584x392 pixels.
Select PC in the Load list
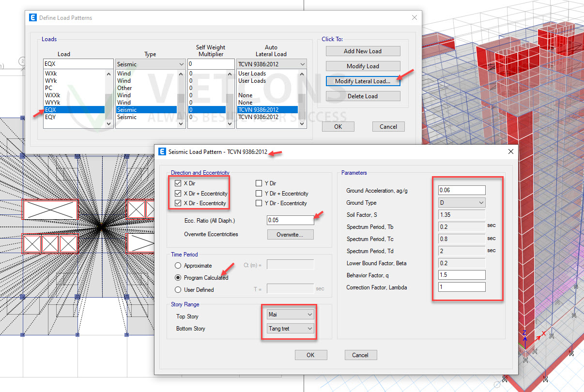point(74,88)
